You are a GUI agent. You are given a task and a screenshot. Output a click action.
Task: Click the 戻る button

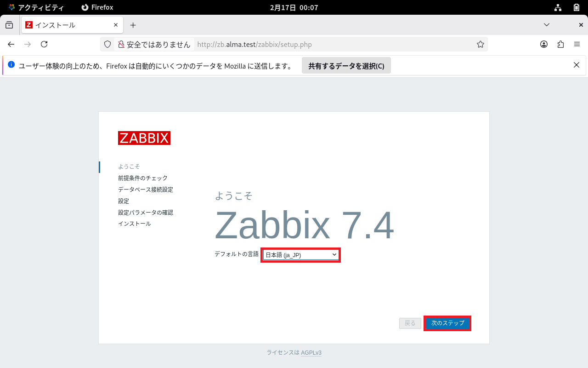(410, 323)
